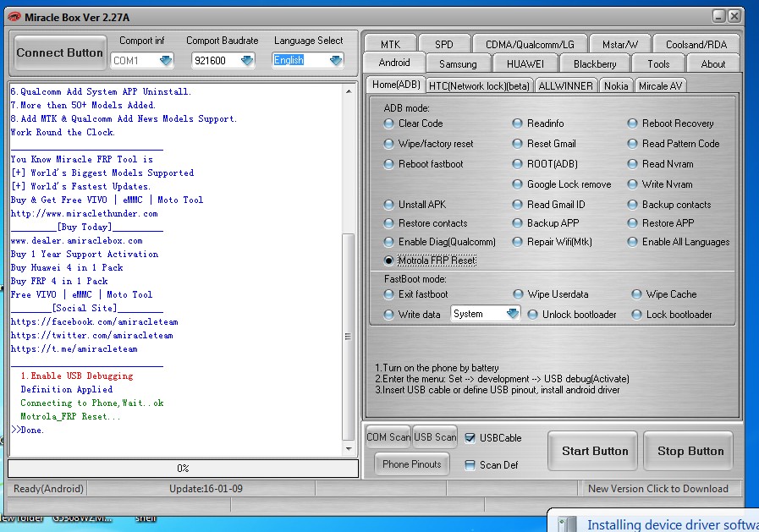Open the CDMA/Qualcomm/LG tab

coord(530,45)
